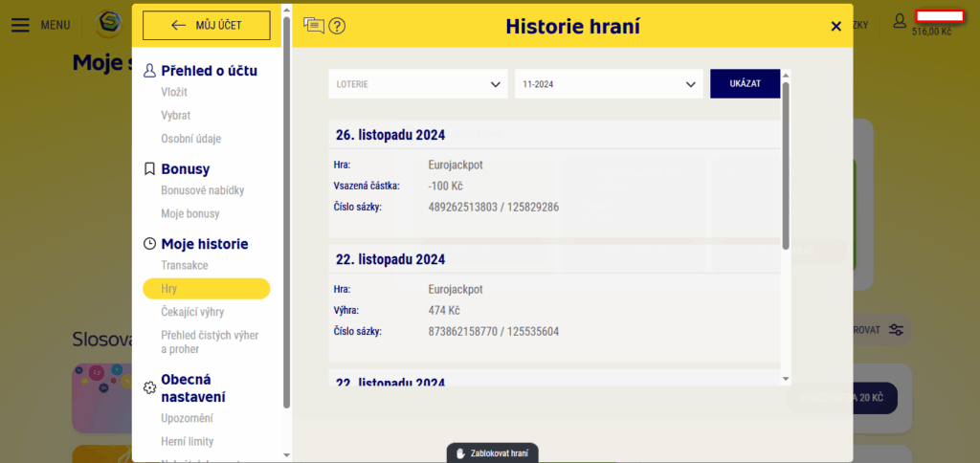The width and height of the screenshot is (980, 463).
Task: Click the person icon beside Přehled o účtu
Action: tap(149, 71)
